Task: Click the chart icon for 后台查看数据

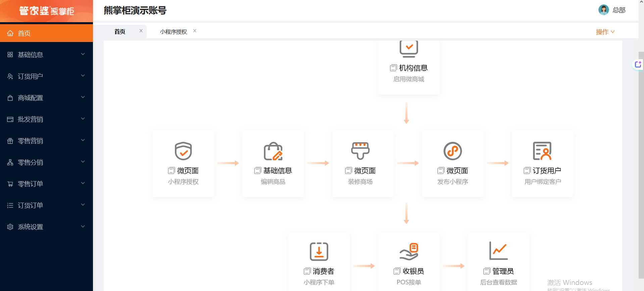Action: (x=498, y=251)
